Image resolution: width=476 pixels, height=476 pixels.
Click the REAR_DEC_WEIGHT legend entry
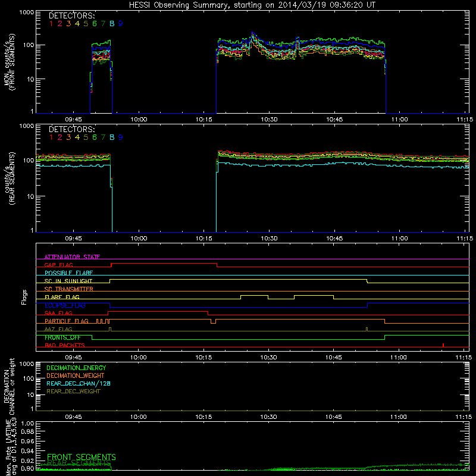coord(73,392)
